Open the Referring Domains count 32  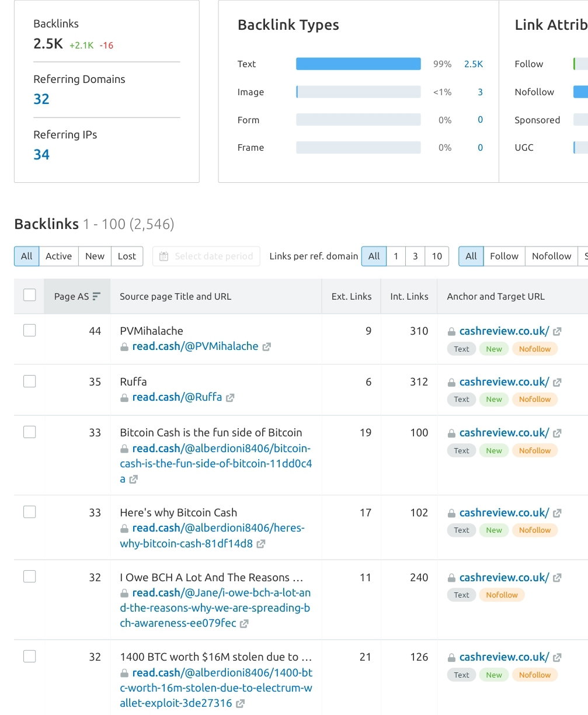point(41,99)
